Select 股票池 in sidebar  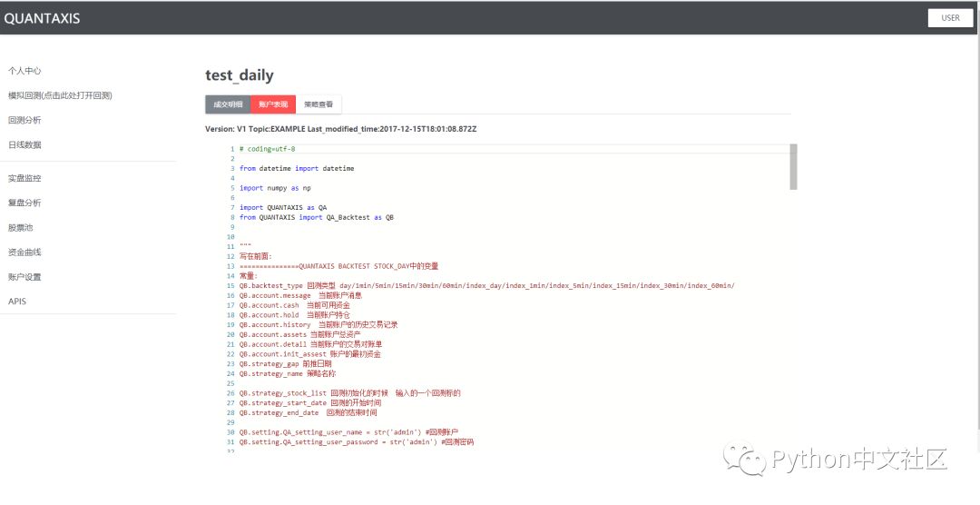tap(20, 228)
